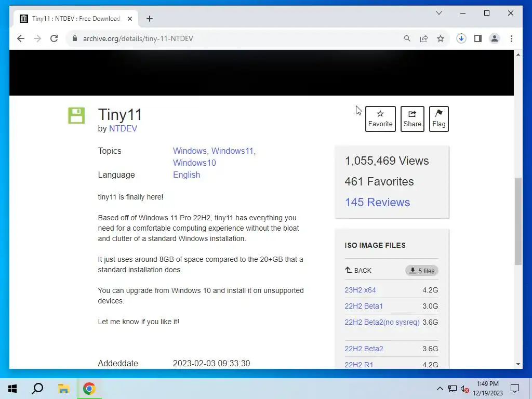The image size is (532, 399).
Task: Download the 22H2 R1 ISO
Action: coord(358,365)
